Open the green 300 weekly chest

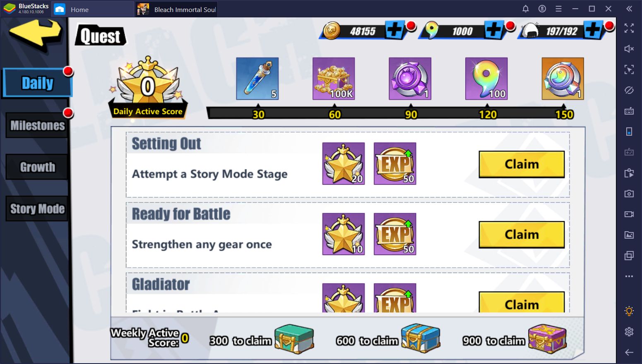point(294,339)
